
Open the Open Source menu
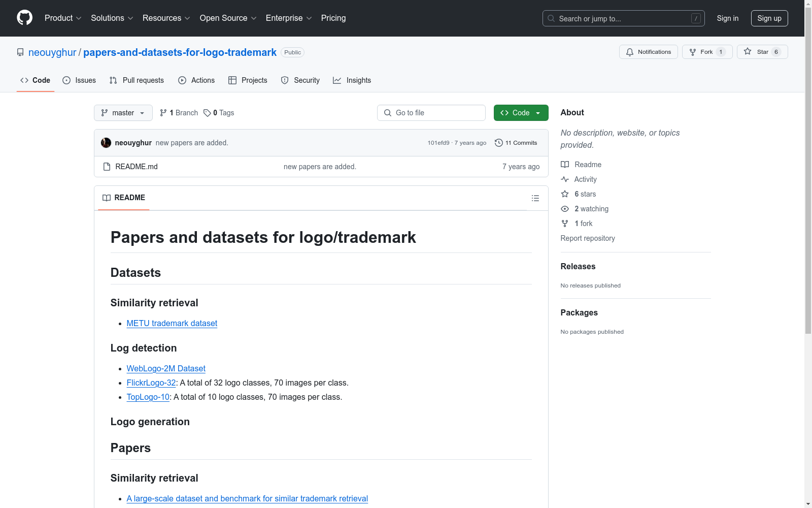click(228, 18)
